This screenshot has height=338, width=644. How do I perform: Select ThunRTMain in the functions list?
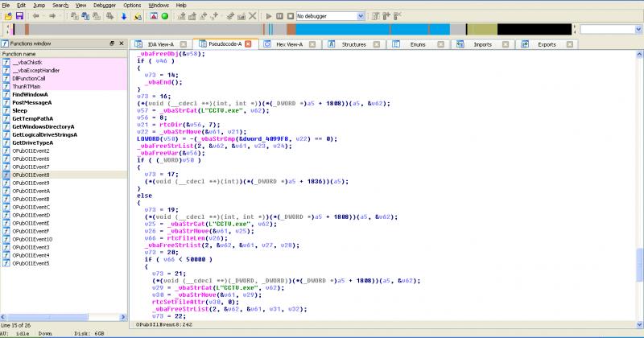(x=64, y=87)
